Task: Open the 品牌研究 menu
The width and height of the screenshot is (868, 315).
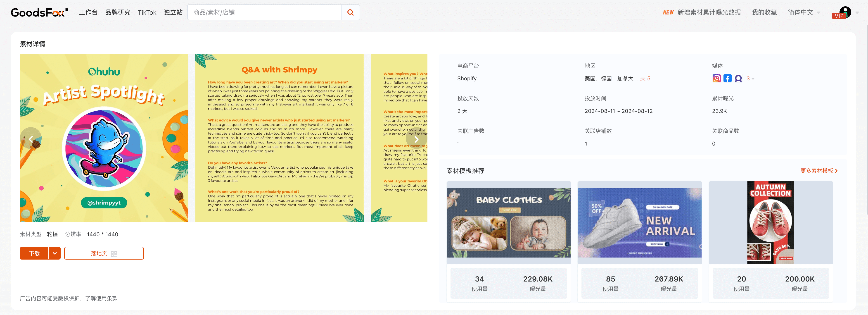Action: pyautogui.click(x=118, y=12)
